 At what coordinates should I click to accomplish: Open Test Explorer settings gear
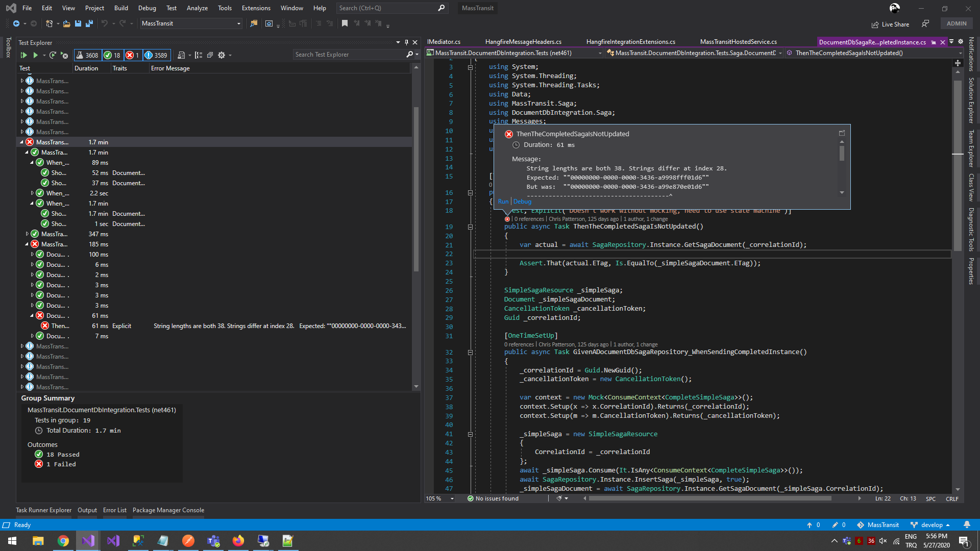(x=221, y=55)
